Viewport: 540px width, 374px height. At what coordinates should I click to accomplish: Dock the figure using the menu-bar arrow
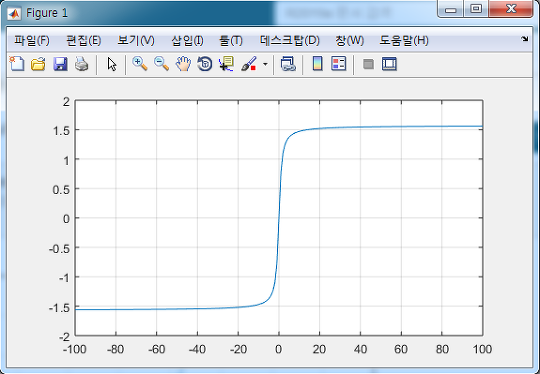pos(525,39)
